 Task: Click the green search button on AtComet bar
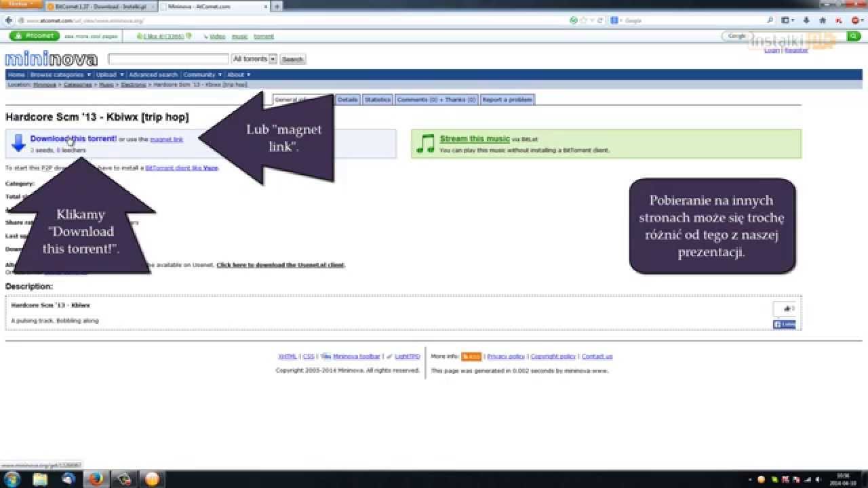[x=854, y=37]
